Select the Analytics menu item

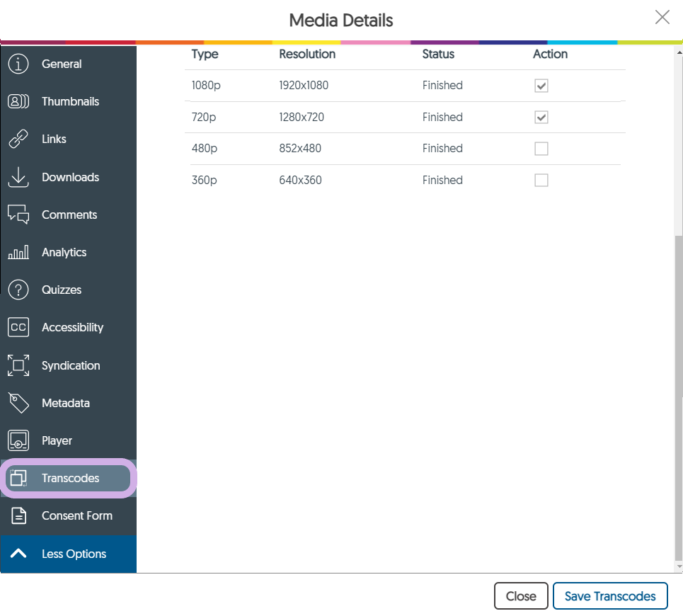click(64, 252)
